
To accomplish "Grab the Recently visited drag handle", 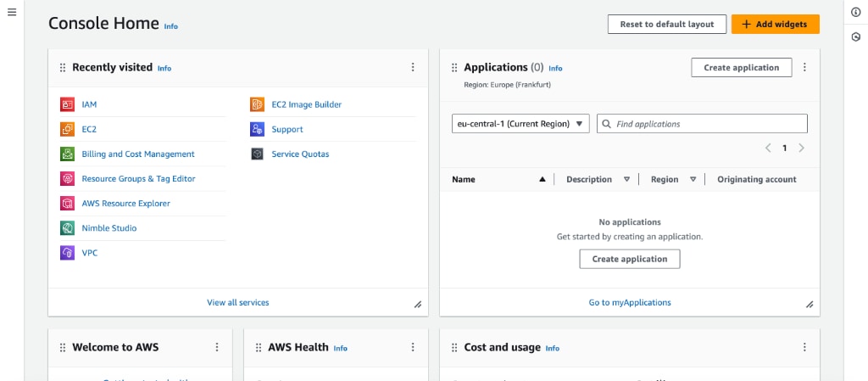I will pos(63,68).
